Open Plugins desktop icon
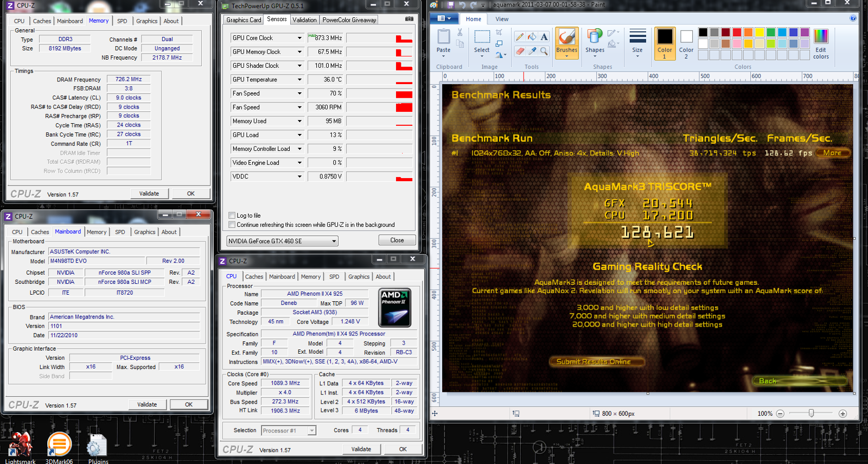Image resolution: width=868 pixels, height=464 pixels. point(98,449)
